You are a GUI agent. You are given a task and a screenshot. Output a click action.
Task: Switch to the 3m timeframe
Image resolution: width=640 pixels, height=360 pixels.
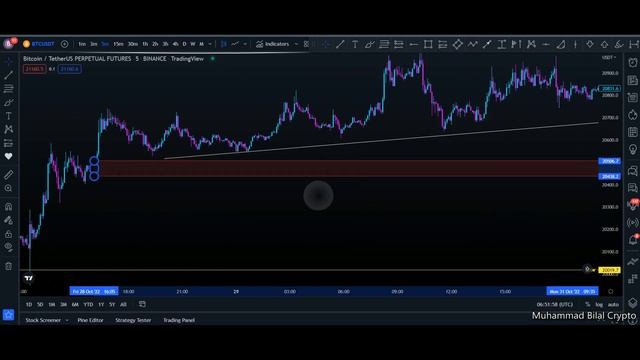[x=93, y=44]
